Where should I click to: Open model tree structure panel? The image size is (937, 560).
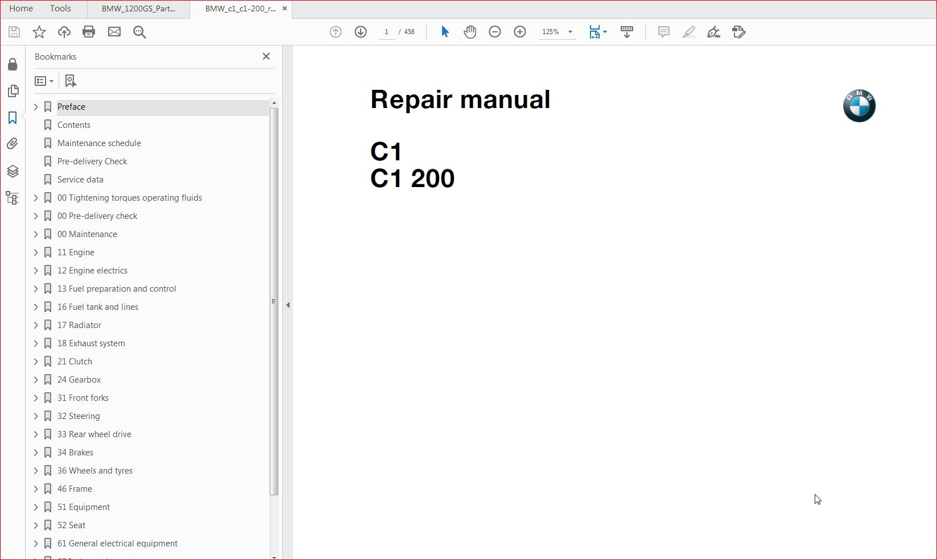(x=13, y=198)
